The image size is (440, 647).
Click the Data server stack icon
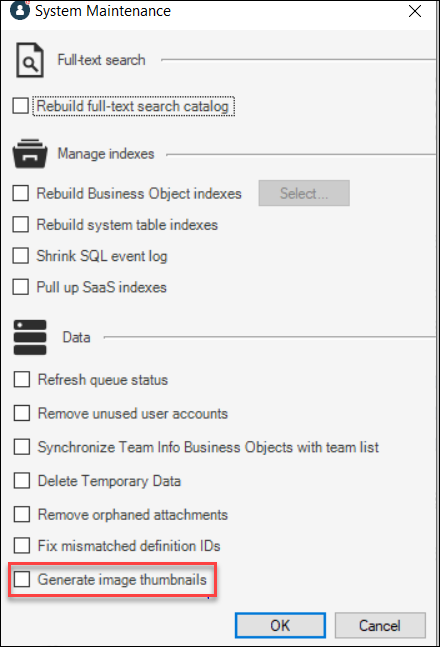30,338
